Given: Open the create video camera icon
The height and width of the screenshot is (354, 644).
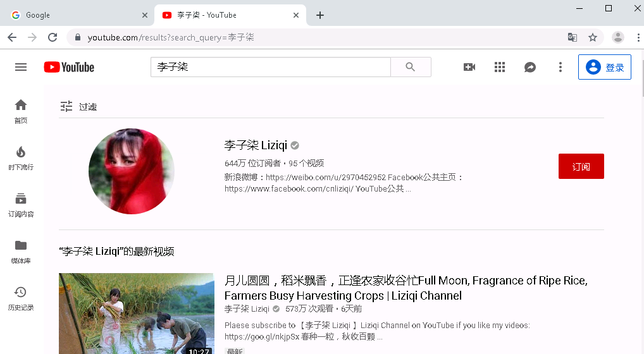Looking at the screenshot, I should [x=469, y=67].
